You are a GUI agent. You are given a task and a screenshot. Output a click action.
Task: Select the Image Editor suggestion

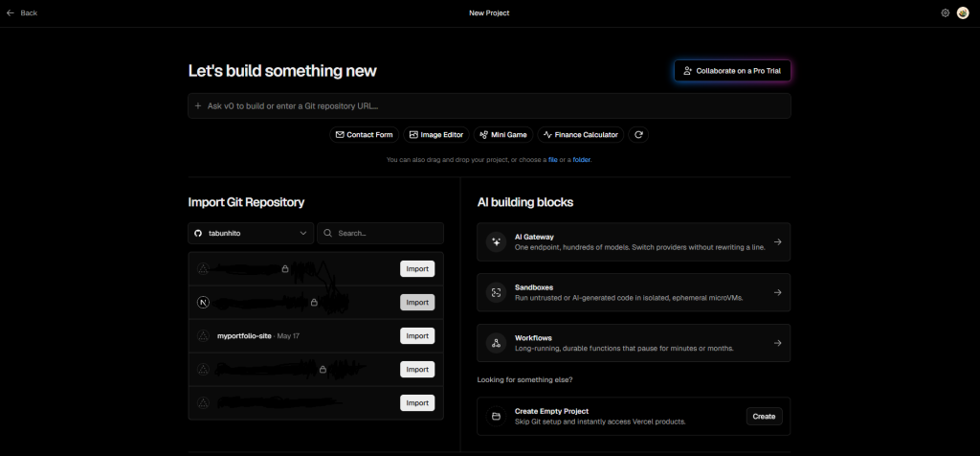436,134
